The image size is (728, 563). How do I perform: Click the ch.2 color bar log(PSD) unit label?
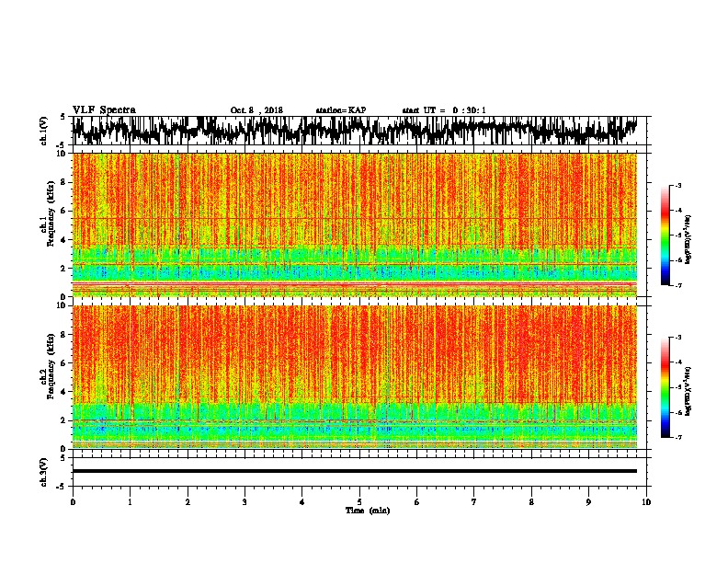pyautogui.click(x=688, y=391)
